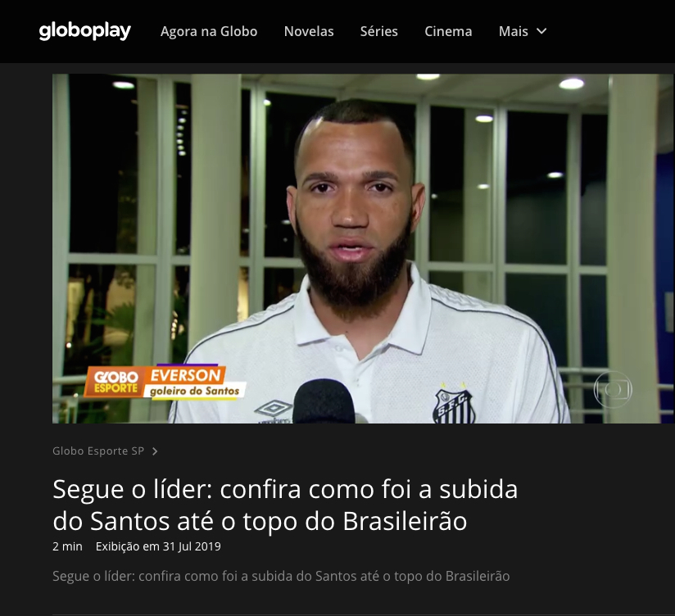The height and width of the screenshot is (616, 675).
Task: Click the headline about Santos topping Brasileirão
Action: pos(285,505)
